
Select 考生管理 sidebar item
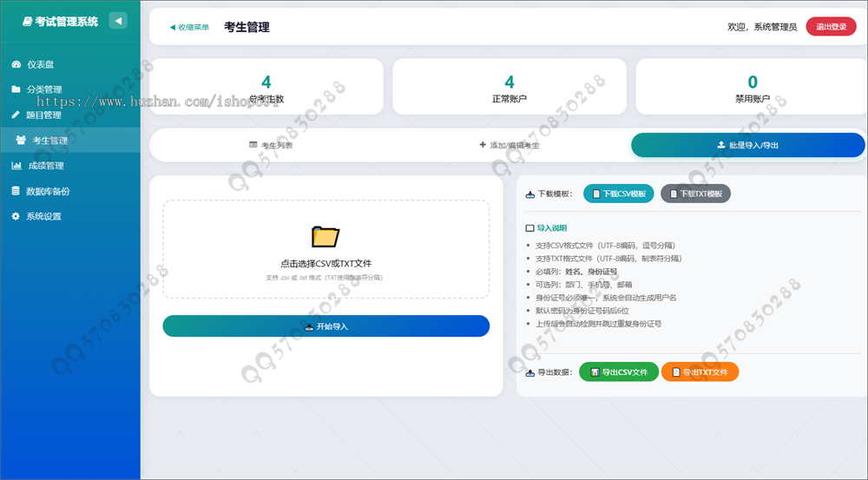pyautogui.click(x=69, y=140)
